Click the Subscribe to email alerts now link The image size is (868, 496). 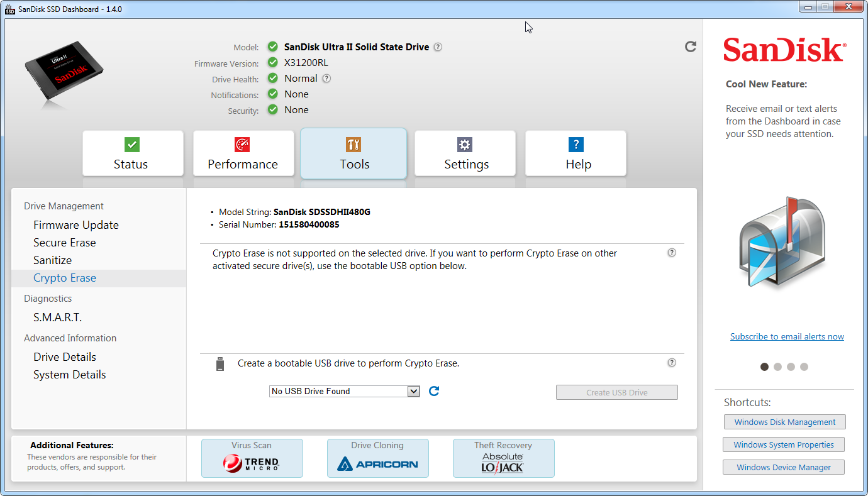(787, 337)
